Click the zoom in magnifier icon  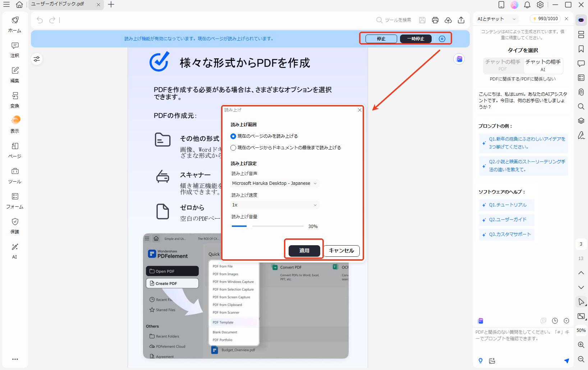pos(581,345)
